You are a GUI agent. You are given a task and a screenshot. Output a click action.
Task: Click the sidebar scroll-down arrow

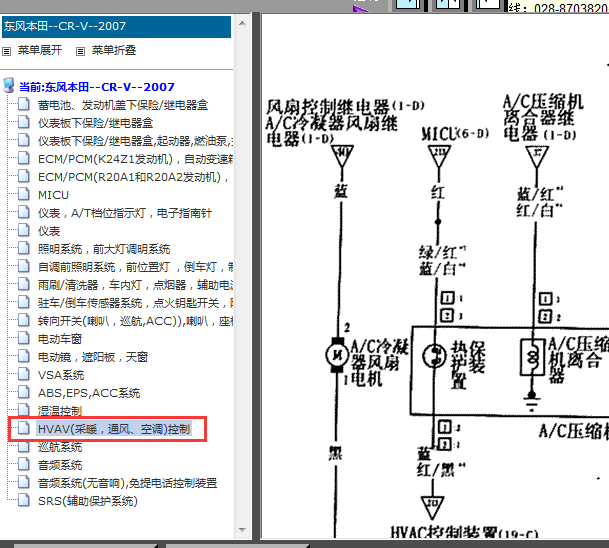[x=243, y=529]
